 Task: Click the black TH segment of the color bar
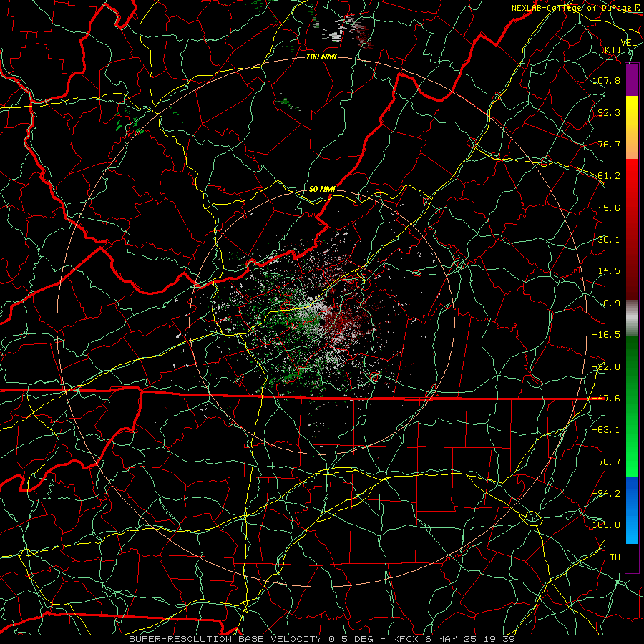(632, 557)
